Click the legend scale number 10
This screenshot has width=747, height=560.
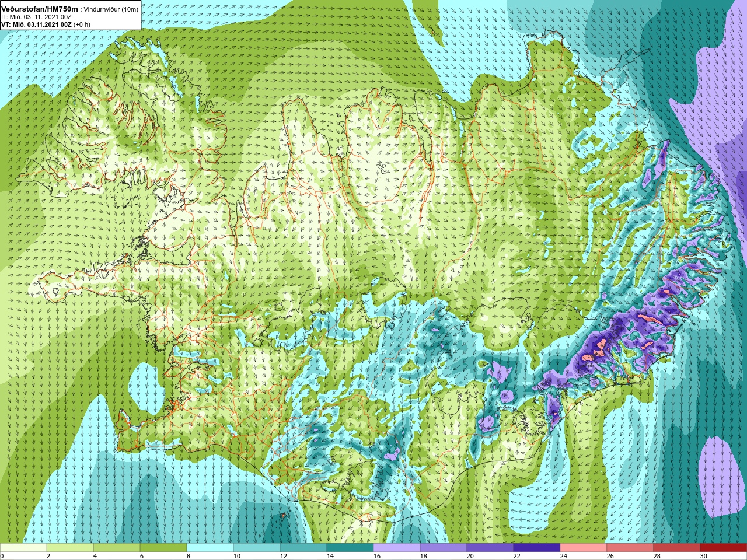[237, 556]
